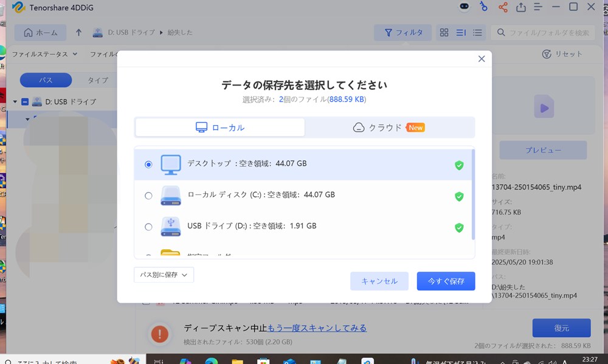Click the up-arrow parent folder icon

pos(78,32)
